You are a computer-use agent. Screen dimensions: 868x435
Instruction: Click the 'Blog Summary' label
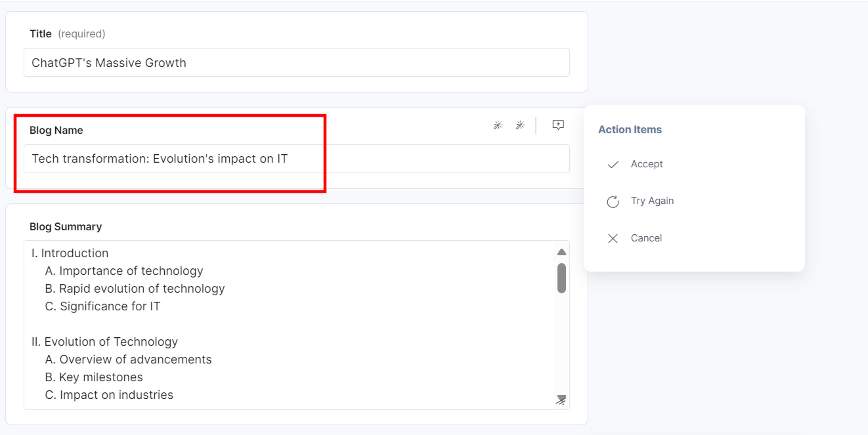[66, 227]
